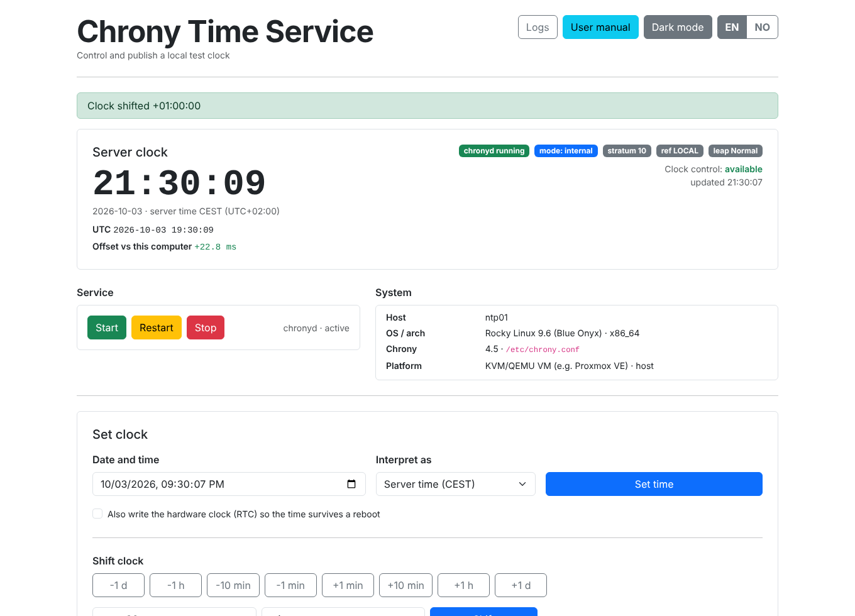Stop the chronyd service
855x616 pixels.
[x=206, y=327]
